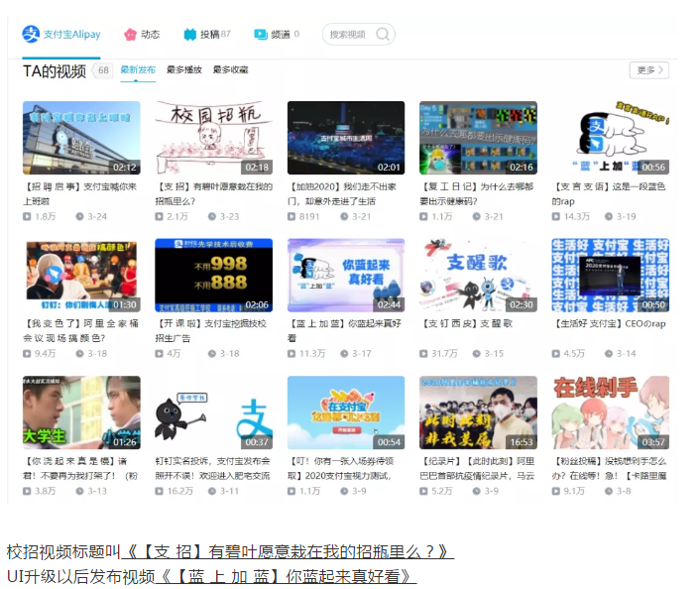Click play count icon beside 16.2万
Image resolution: width=700 pixels, height=589 pixels.
[159, 491]
